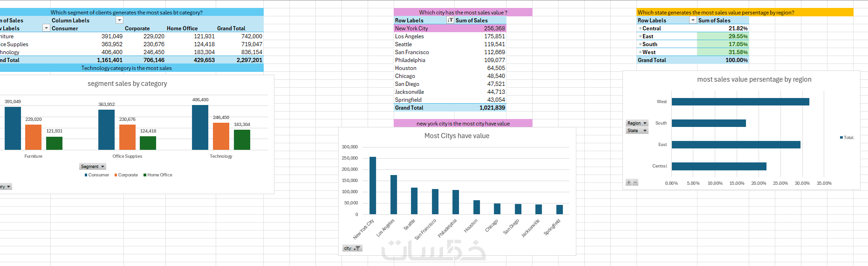The image size is (868, 266).
Task: Select the Corporate column header cell
Action: point(144,28)
